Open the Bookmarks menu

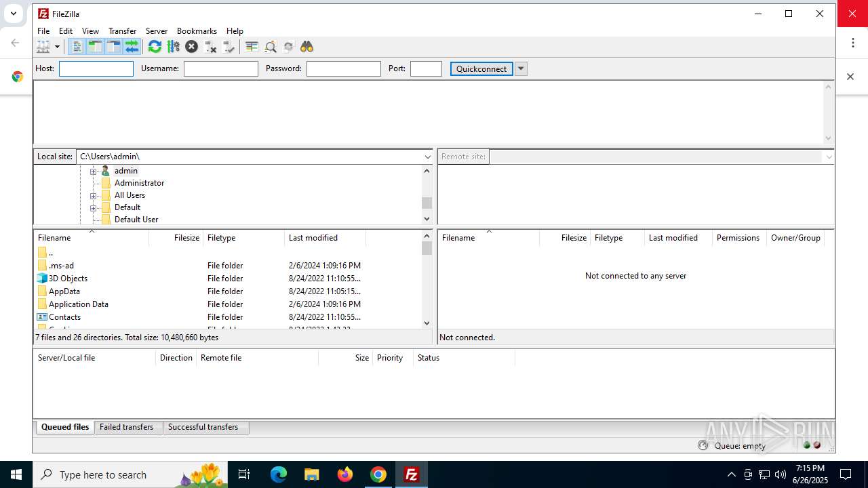click(197, 31)
